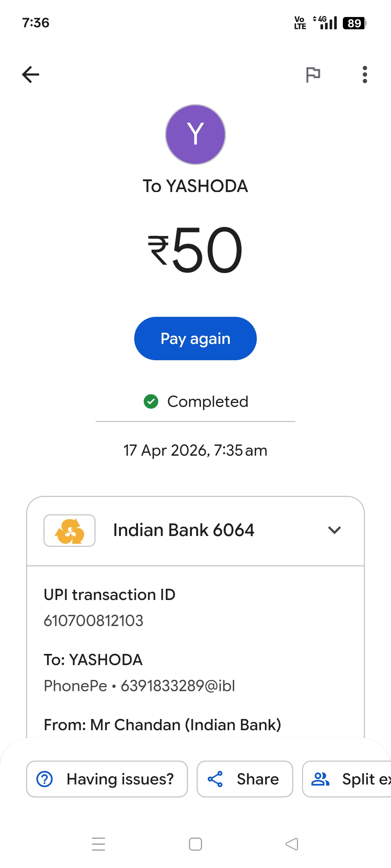The width and height of the screenshot is (391, 868).
Task: Tap the Share button
Action: [x=245, y=779]
